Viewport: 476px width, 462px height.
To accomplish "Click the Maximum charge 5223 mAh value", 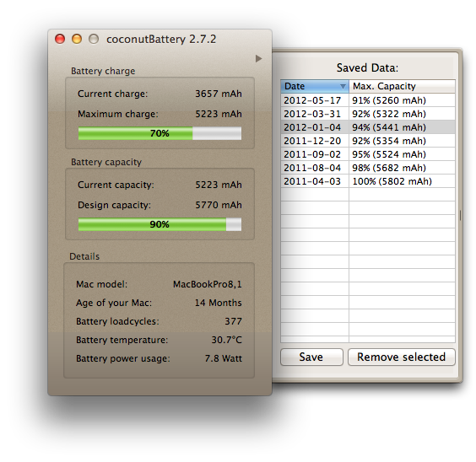I will [x=219, y=114].
